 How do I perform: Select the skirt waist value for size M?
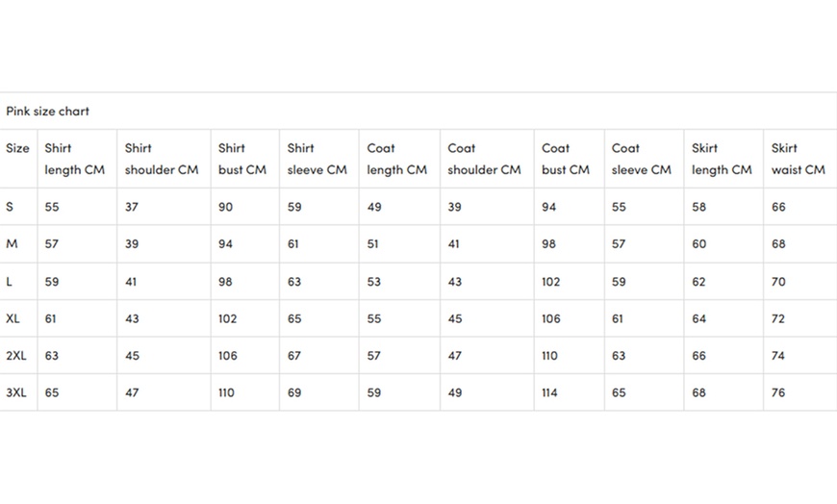(778, 244)
